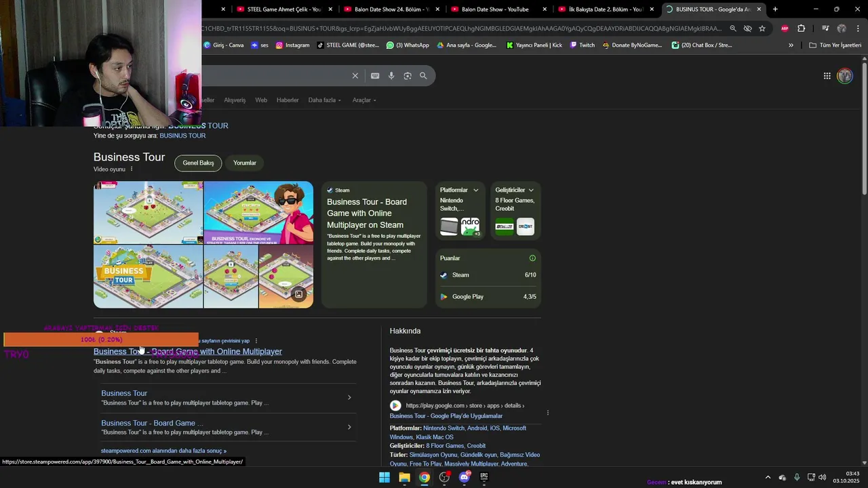This screenshot has height=488, width=868.
Task: Open Tüm Yer İşaretleri bookmarks folder
Action: (835, 45)
